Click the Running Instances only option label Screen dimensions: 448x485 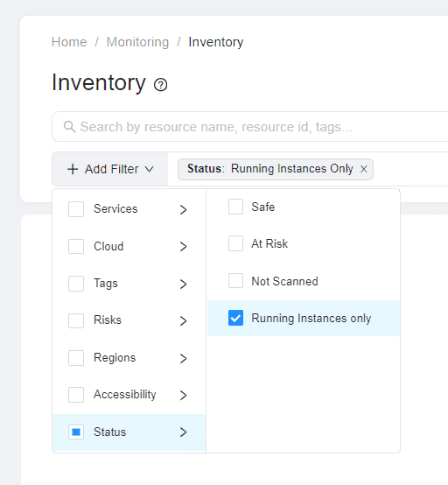tap(311, 319)
